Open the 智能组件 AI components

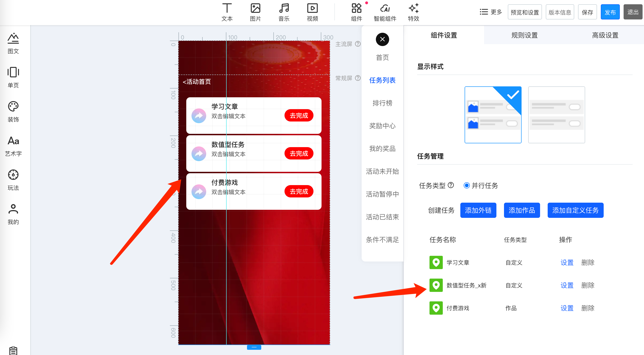385,12
